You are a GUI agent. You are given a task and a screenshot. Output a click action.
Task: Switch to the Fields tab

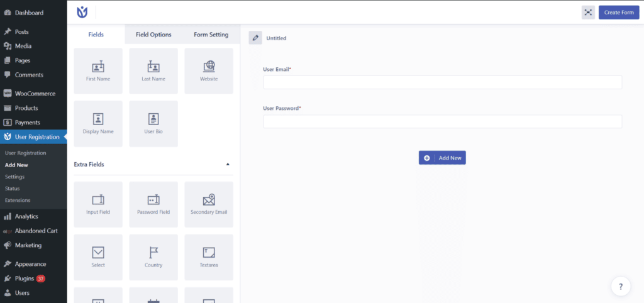pos(96,35)
